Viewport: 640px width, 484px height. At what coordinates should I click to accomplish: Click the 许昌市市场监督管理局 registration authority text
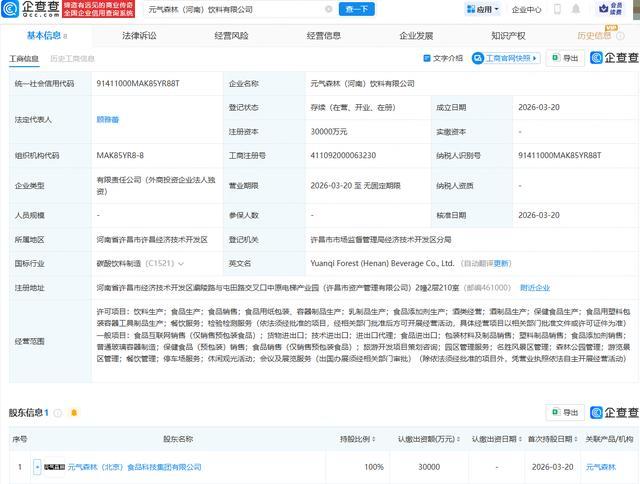(x=380, y=240)
